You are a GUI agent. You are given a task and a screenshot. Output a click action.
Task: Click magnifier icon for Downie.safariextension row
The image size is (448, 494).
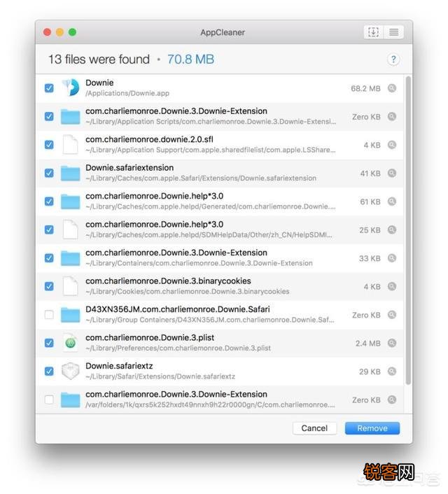pyautogui.click(x=392, y=174)
